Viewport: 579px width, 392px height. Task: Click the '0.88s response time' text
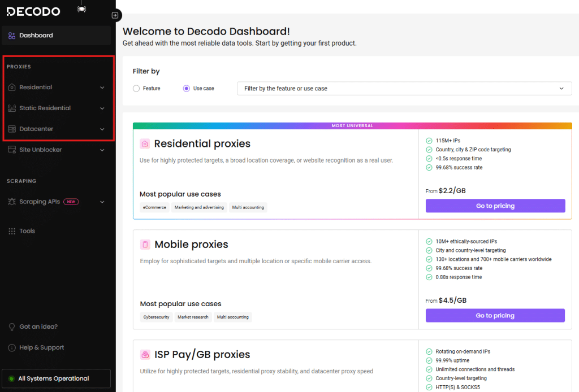point(459,277)
